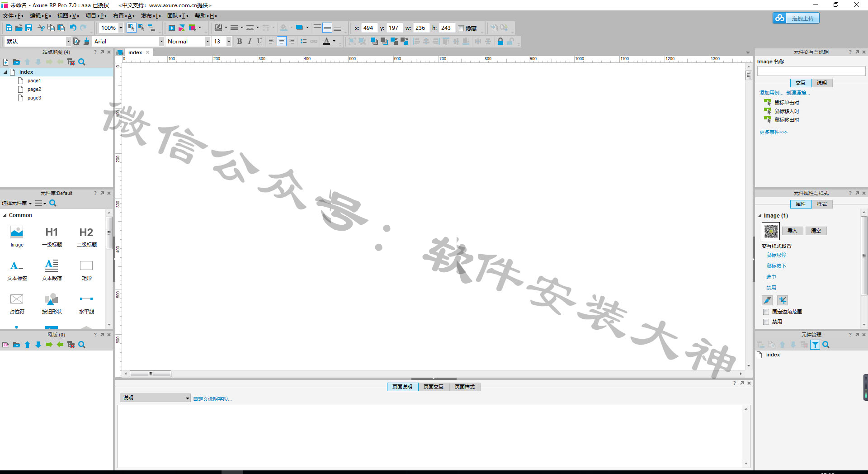Toggle Underline formatting

tap(259, 41)
